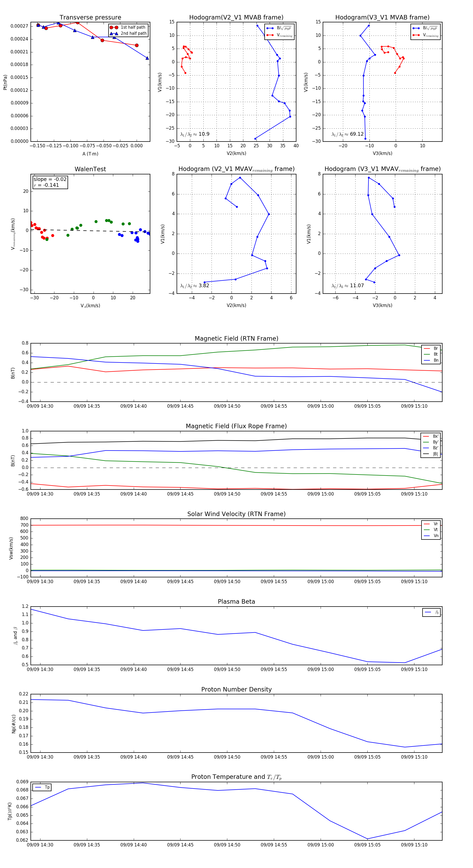Image resolution: width=473 pixels, height=868 pixels.
Task: Select the '2nd half path' legend entry
Action: (128, 33)
